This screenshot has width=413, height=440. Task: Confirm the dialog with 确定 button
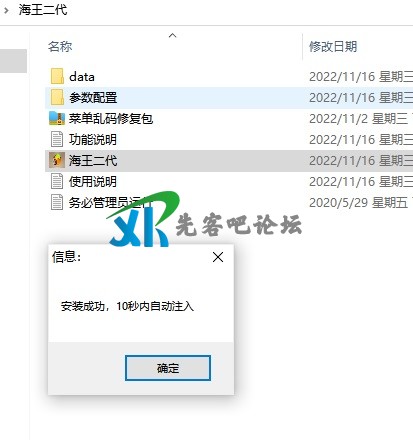pyautogui.click(x=168, y=368)
